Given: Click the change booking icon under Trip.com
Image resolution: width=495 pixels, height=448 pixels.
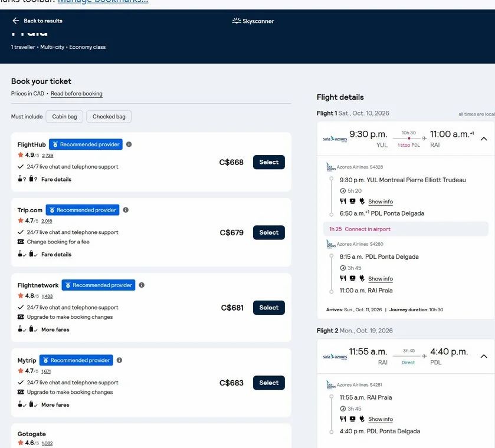Looking at the screenshot, I should (x=21, y=242).
